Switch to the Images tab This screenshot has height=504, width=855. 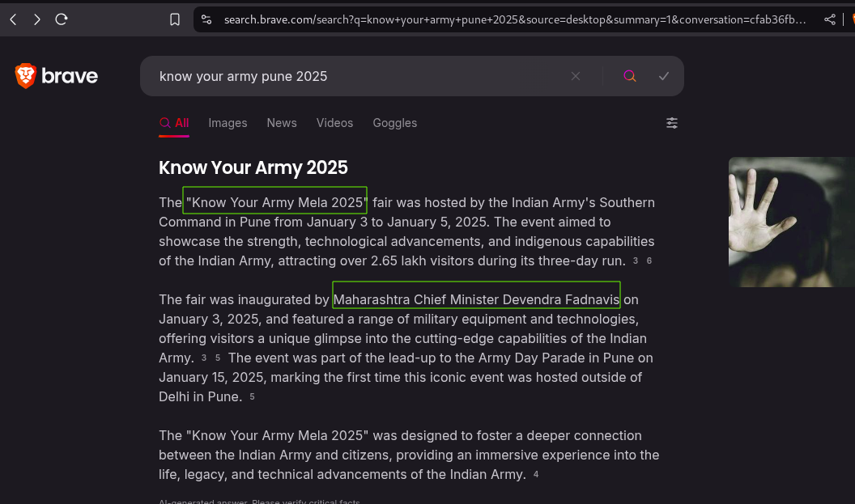228,123
